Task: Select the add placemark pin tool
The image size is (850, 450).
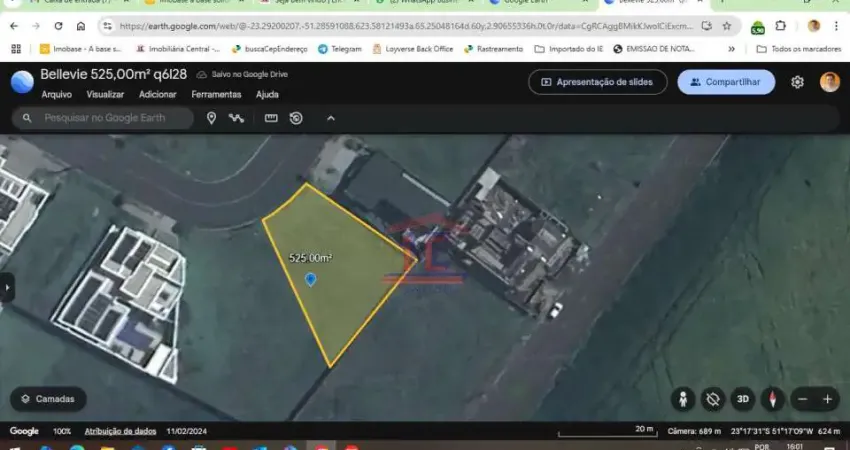Action: click(211, 118)
